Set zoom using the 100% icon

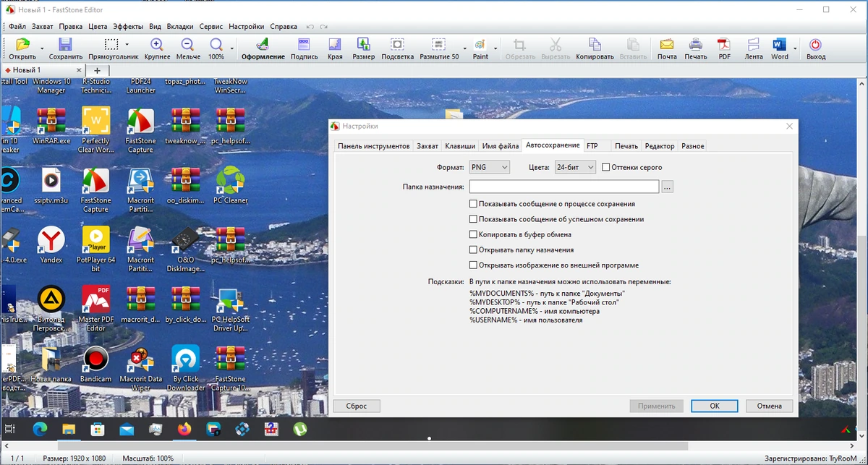216,48
